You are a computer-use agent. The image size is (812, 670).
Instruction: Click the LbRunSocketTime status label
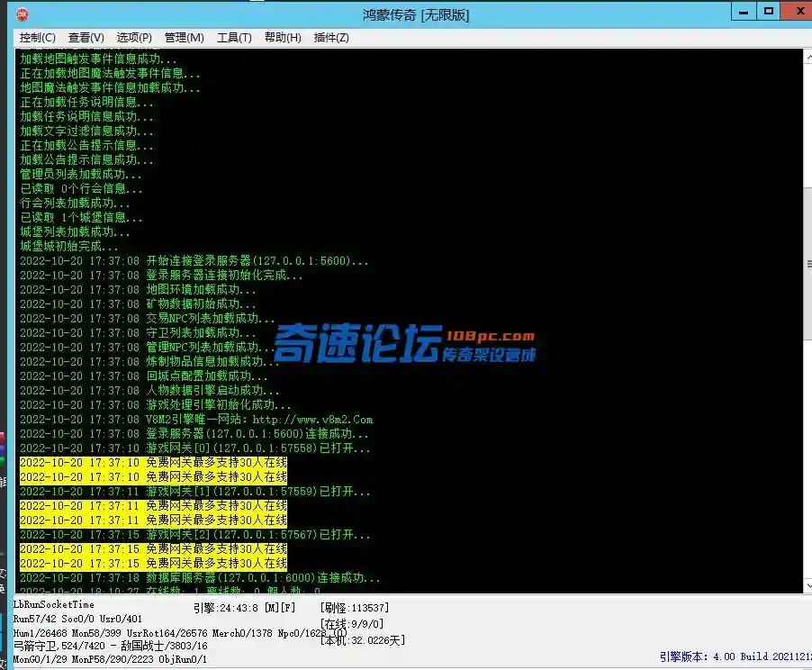(x=54, y=604)
